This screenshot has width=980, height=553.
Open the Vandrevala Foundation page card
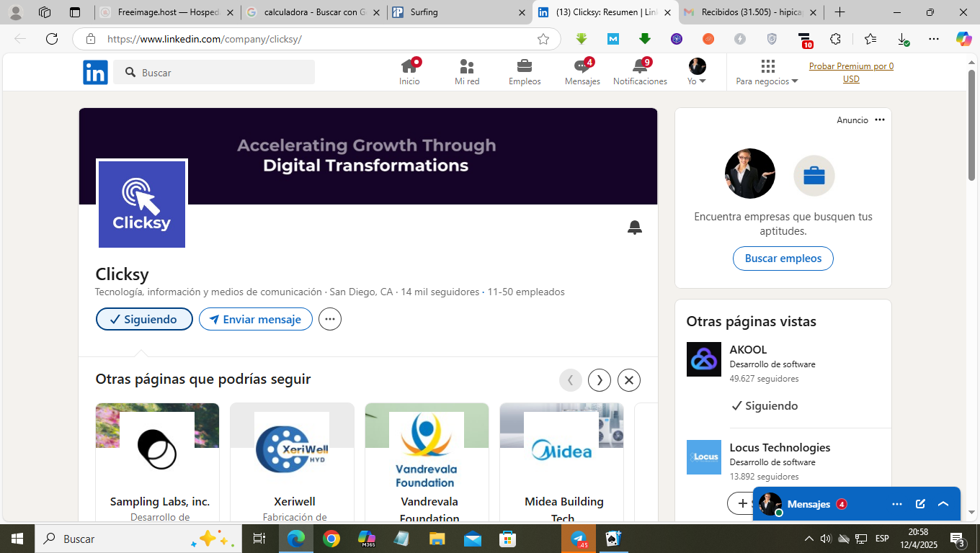pyautogui.click(x=427, y=462)
